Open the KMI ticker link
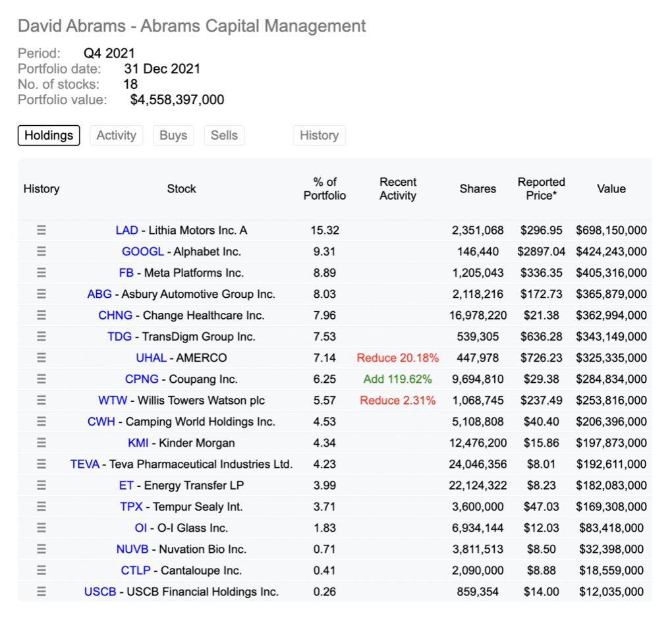This screenshot has height=618, width=672. pyautogui.click(x=138, y=443)
